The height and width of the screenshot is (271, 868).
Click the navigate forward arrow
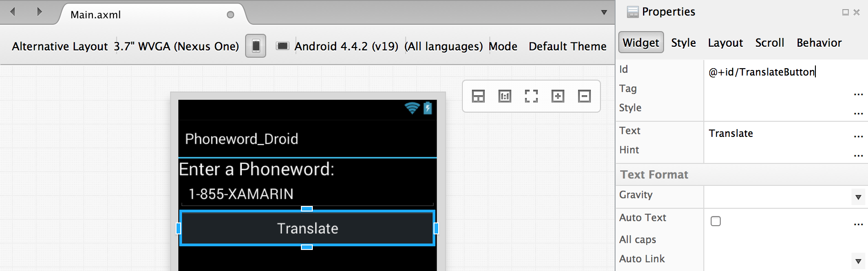pyautogui.click(x=39, y=12)
